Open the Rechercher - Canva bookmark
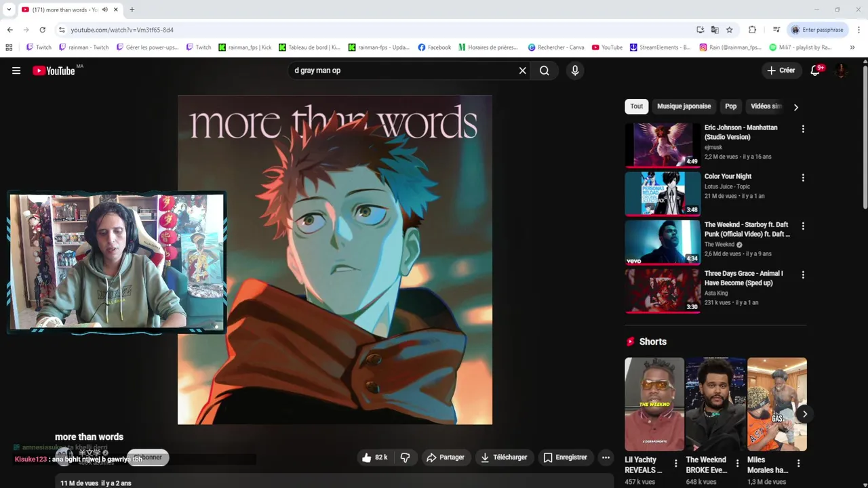The width and height of the screenshot is (868, 488). point(556,47)
